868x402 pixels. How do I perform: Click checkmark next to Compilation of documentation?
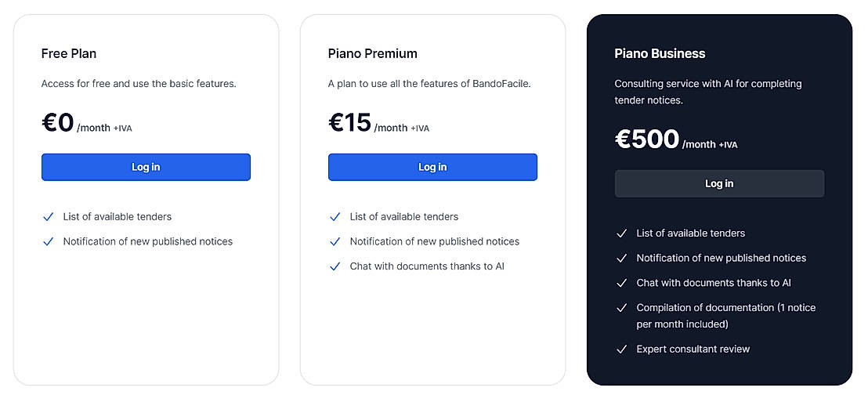[622, 308]
